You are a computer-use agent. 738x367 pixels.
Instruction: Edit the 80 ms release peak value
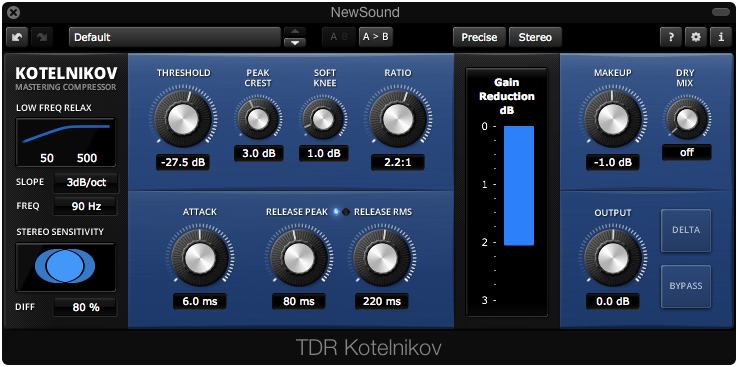(x=299, y=301)
